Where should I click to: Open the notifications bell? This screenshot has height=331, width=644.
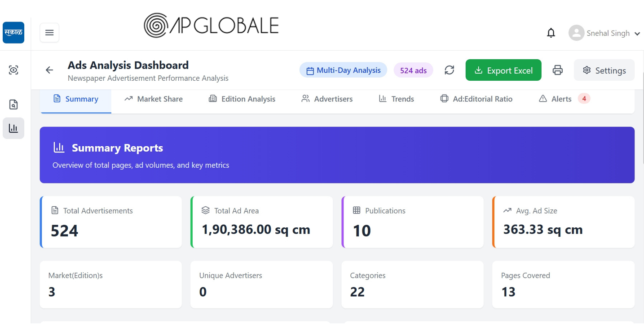tap(551, 33)
